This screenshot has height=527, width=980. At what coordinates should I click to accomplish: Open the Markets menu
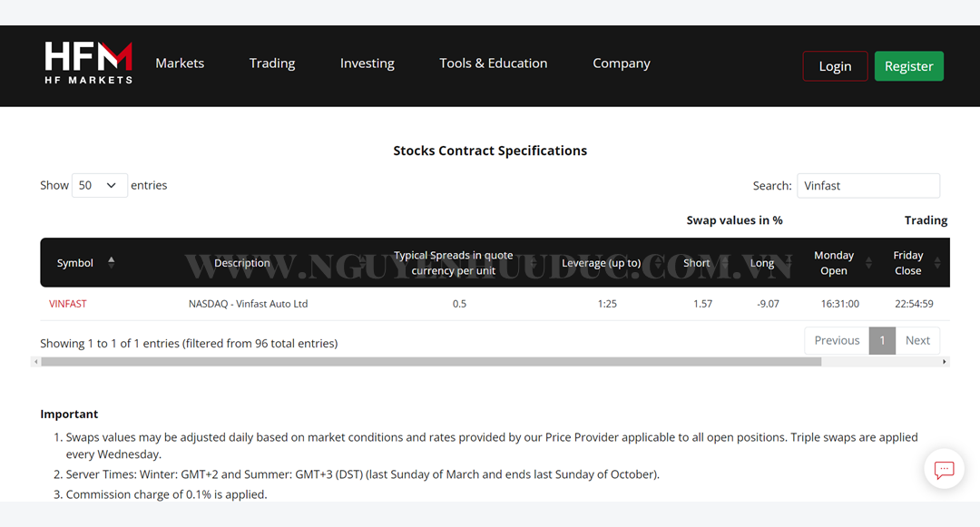[x=180, y=63]
